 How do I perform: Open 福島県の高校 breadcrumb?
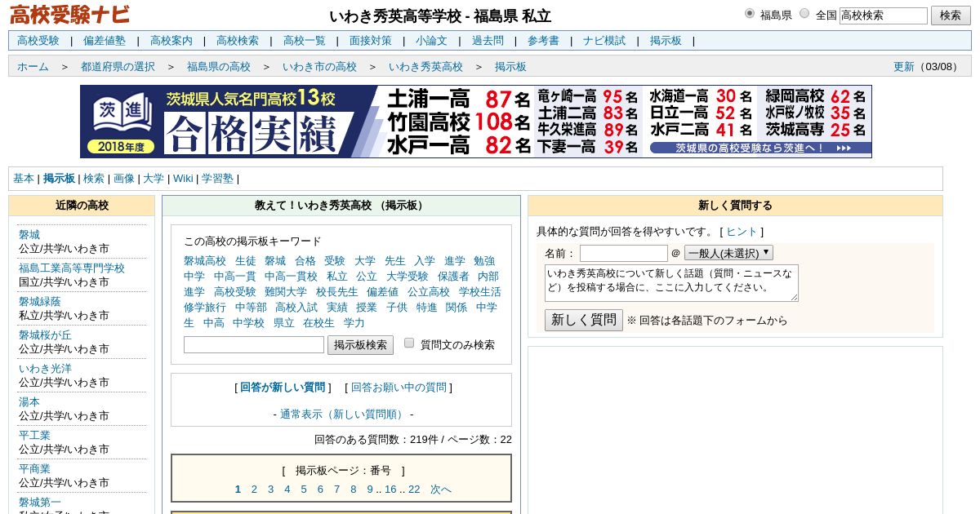coord(219,67)
